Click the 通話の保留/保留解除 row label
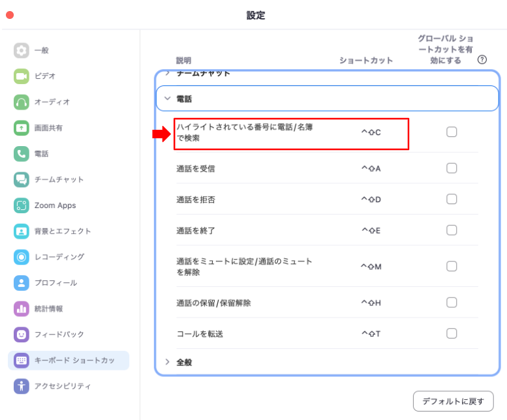 point(213,303)
